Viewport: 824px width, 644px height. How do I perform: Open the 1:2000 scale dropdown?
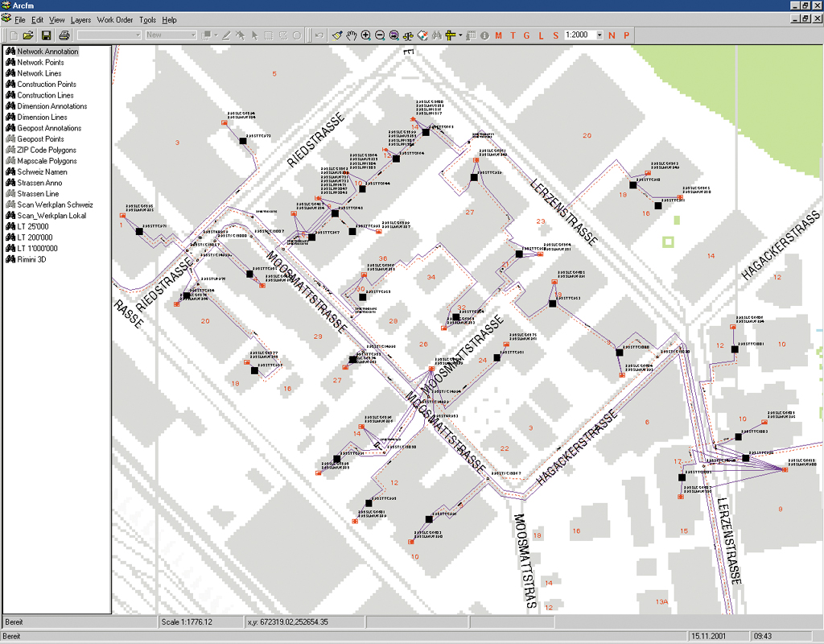(599, 35)
